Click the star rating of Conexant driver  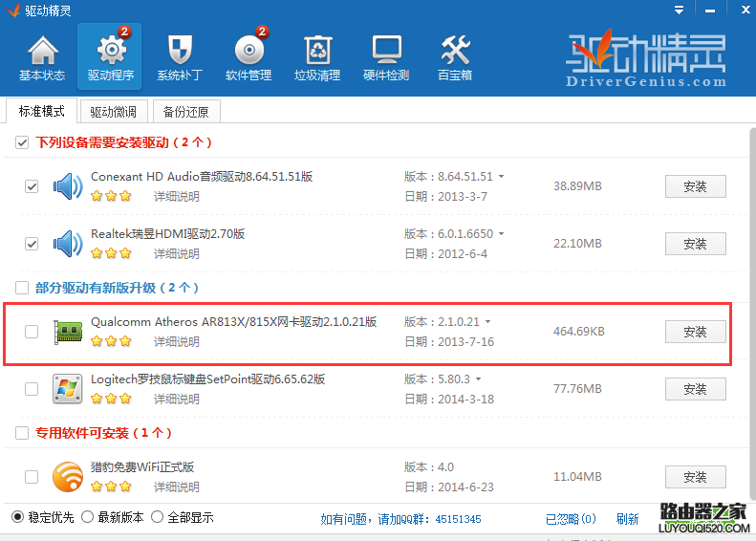pos(112,196)
